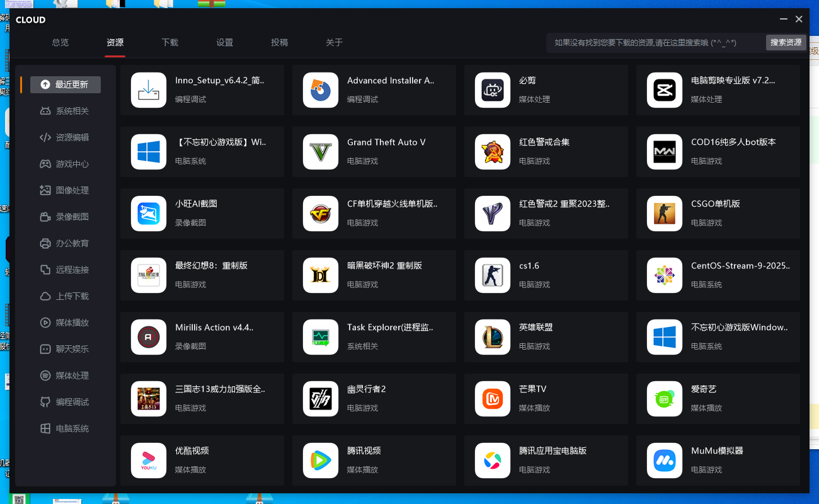This screenshot has height=504, width=819.
Task: Open the 最终幻想8：重制版 icon
Action: click(149, 275)
